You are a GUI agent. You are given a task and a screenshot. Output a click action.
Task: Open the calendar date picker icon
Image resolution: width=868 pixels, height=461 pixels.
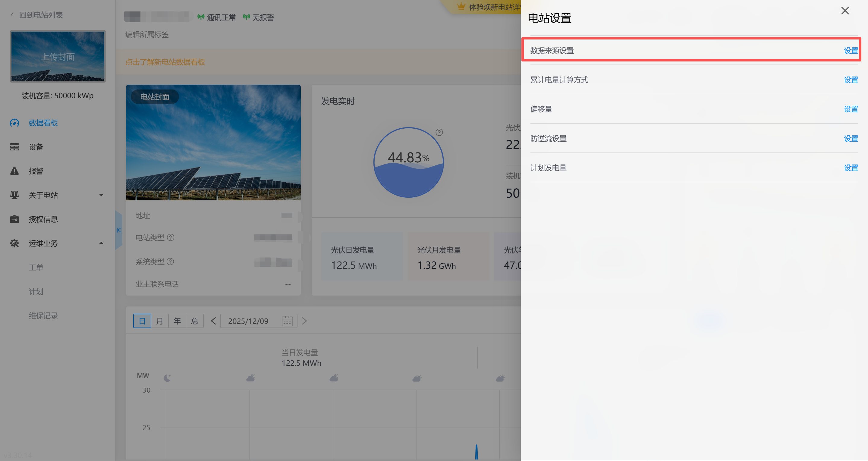(x=287, y=321)
